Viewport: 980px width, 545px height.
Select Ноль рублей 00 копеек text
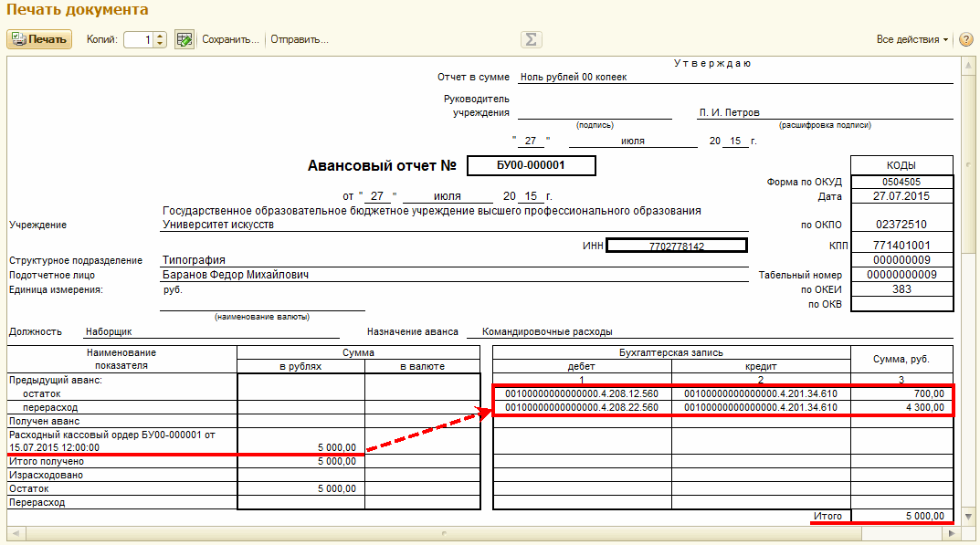[574, 77]
